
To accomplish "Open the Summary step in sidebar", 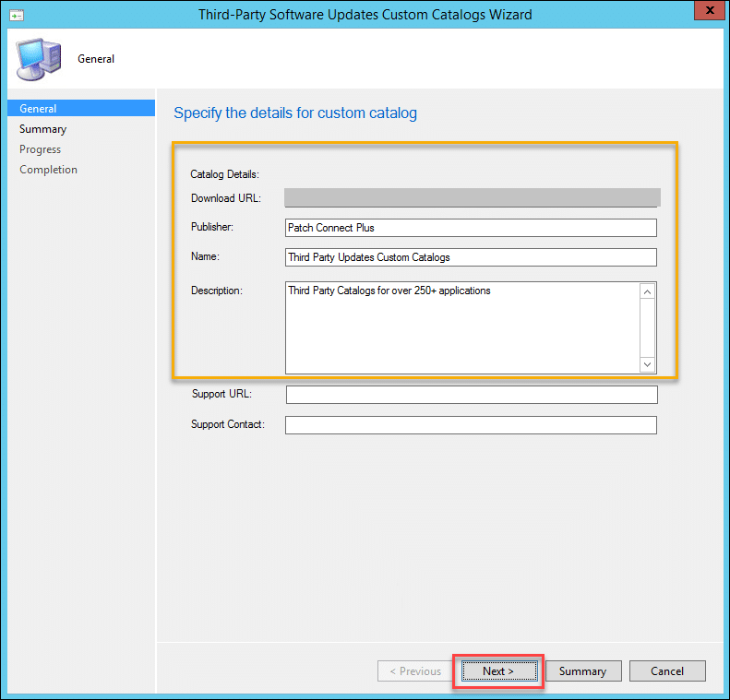I will click(42, 129).
